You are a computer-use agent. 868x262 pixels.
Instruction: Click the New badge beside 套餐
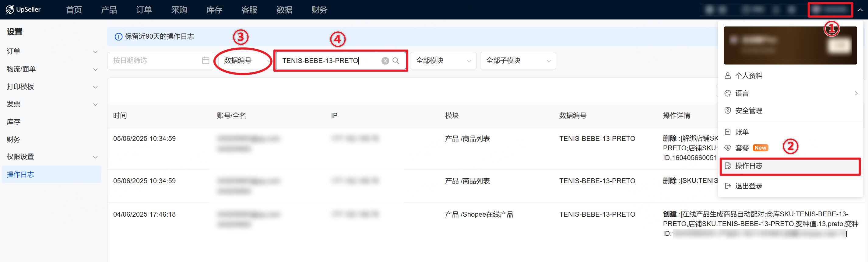point(760,148)
